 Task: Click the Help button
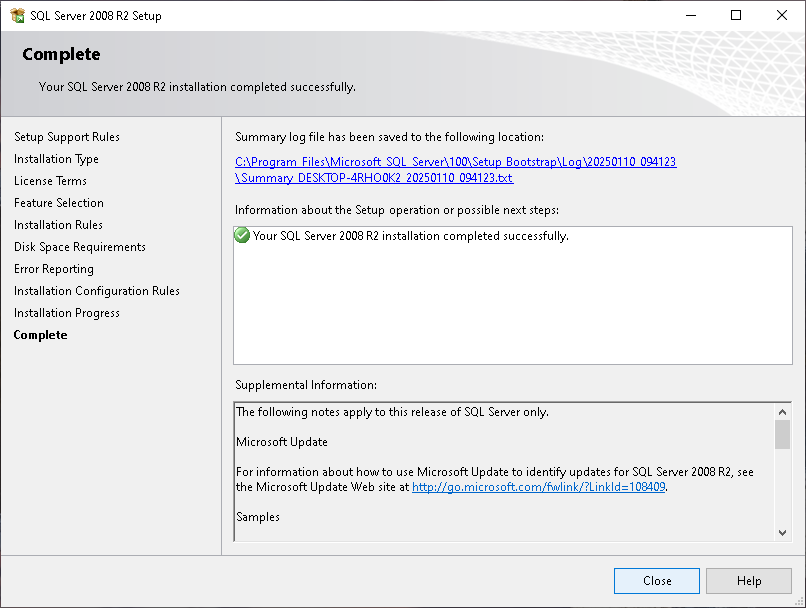tap(748, 581)
